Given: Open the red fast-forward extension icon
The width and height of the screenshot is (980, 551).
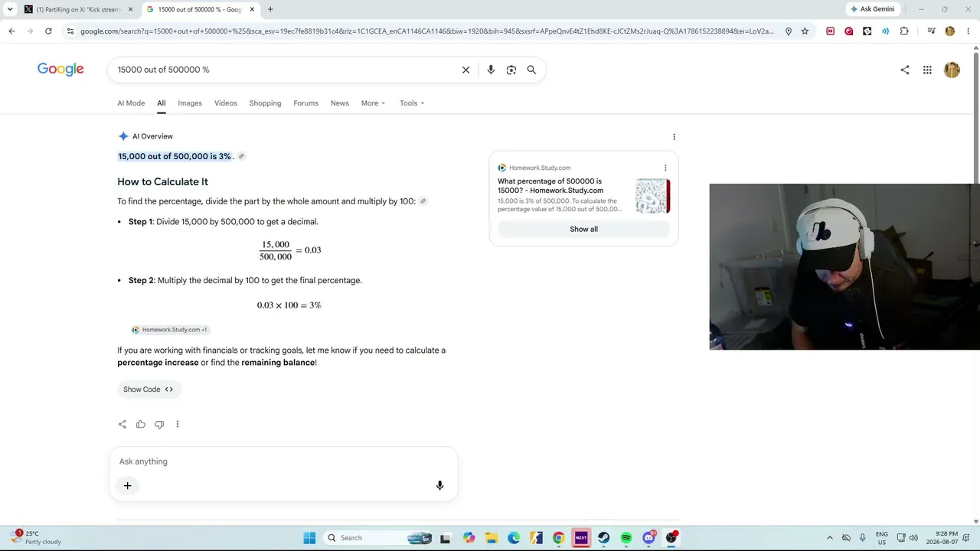Looking at the screenshot, I should (x=830, y=31).
